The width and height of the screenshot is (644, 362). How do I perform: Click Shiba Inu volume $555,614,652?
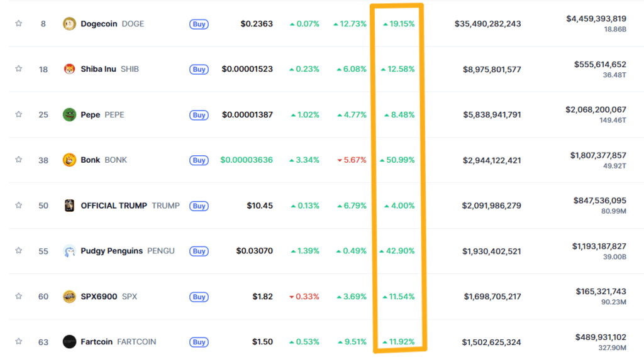(600, 65)
